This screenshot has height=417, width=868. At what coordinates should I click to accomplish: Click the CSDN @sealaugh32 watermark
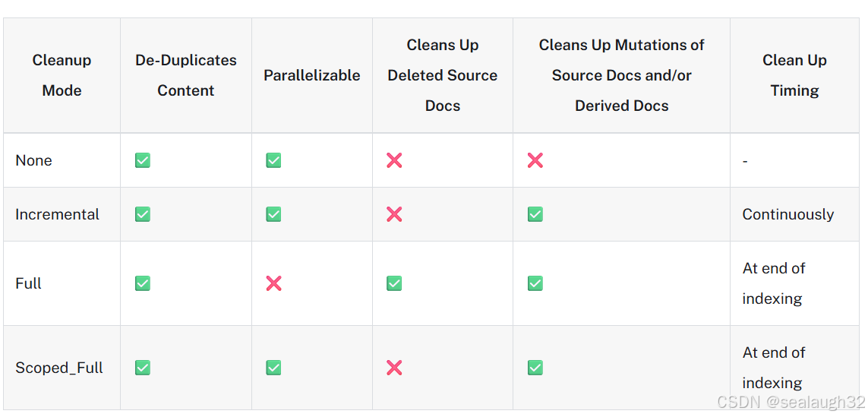[791, 403]
